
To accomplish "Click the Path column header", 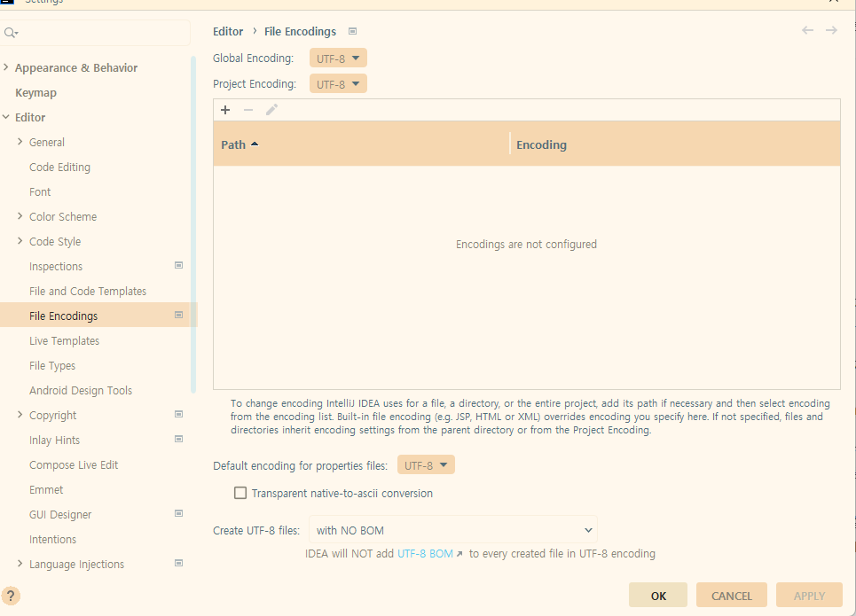I will pyautogui.click(x=361, y=144).
